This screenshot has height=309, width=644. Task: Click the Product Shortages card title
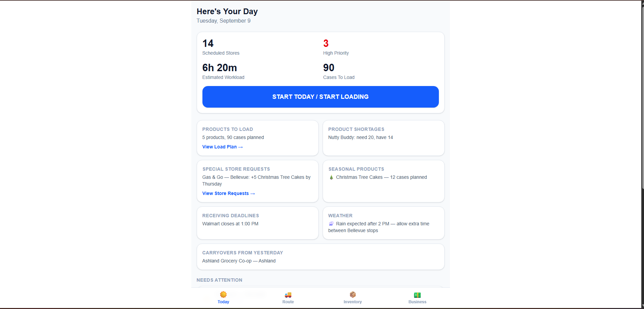coord(356,129)
